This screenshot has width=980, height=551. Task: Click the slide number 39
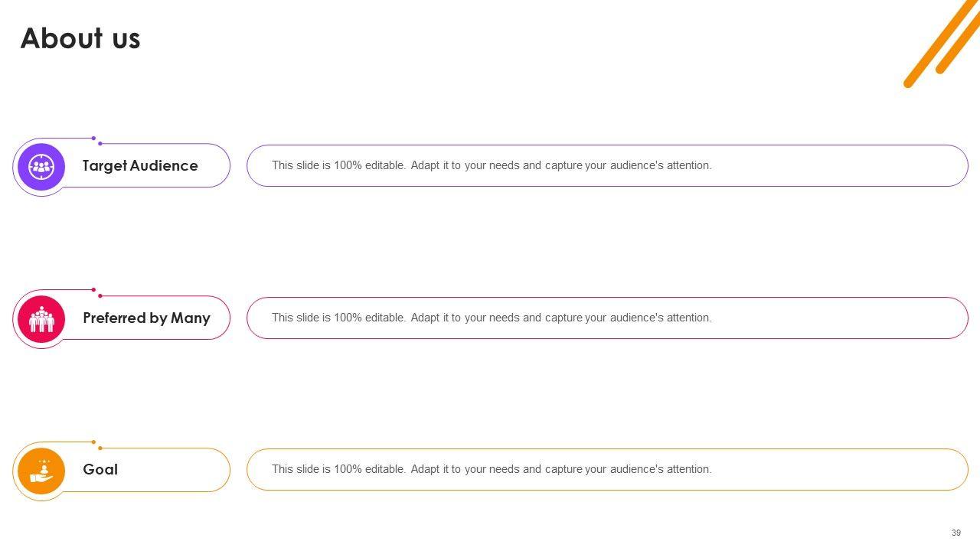click(x=956, y=533)
